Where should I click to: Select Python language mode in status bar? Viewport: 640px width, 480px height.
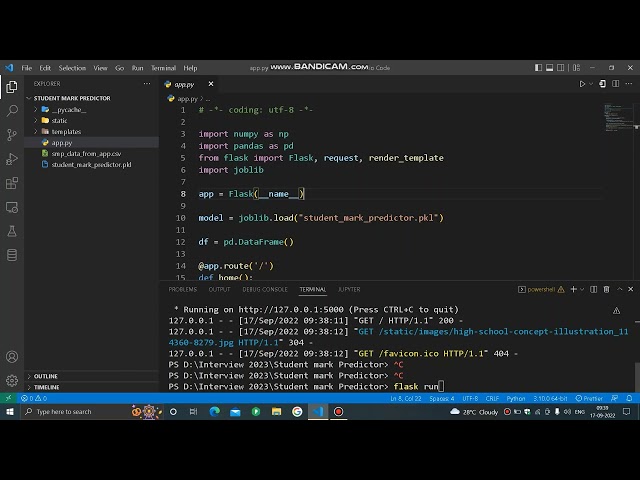click(x=516, y=398)
